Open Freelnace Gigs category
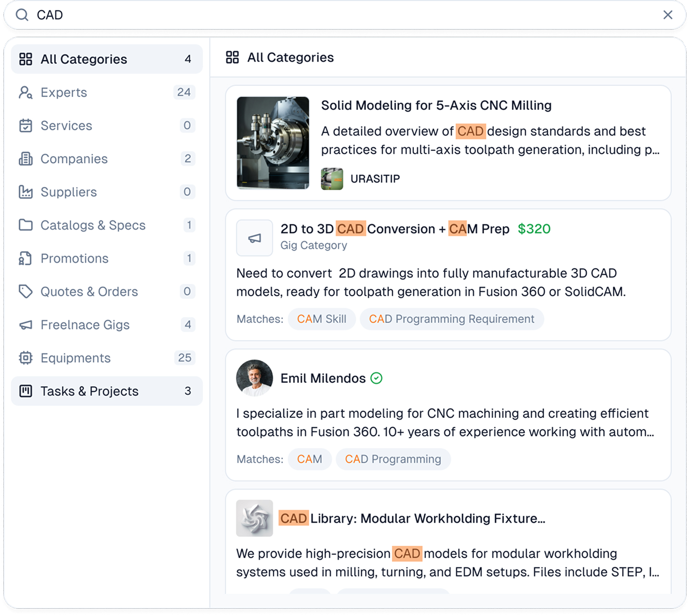Viewport: 690px width, 616px height. coord(107,325)
